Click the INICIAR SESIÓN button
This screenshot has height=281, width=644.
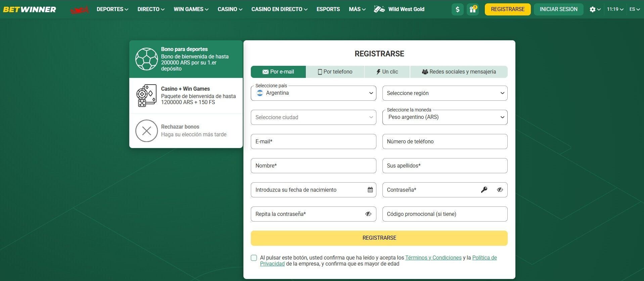(558, 9)
